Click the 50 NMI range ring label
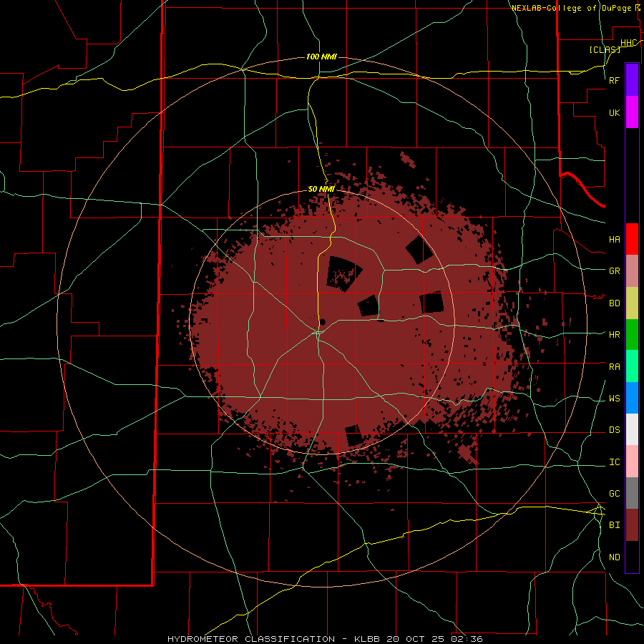644x644 pixels. (321, 189)
